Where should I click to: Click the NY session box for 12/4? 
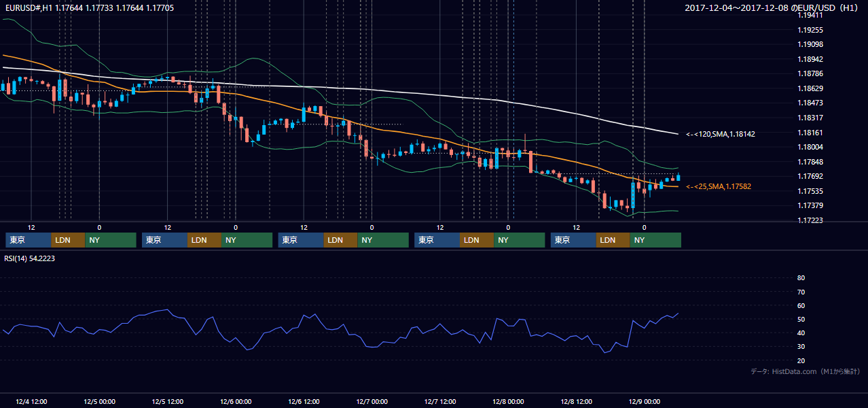(x=110, y=240)
